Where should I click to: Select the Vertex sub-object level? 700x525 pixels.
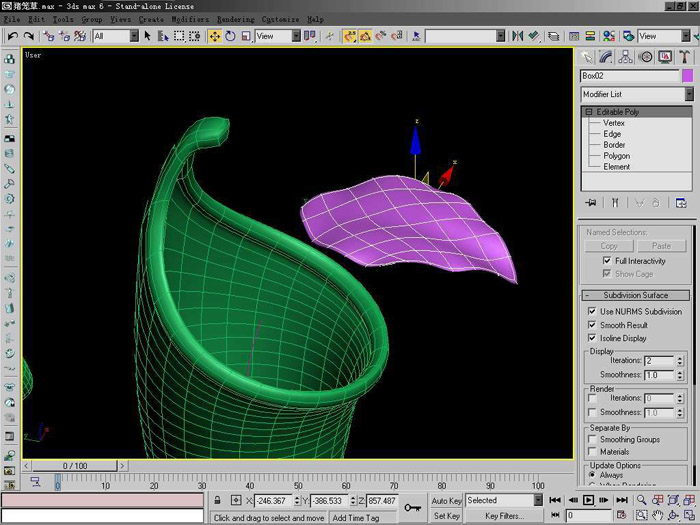pyautogui.click(x=613, y=123)
